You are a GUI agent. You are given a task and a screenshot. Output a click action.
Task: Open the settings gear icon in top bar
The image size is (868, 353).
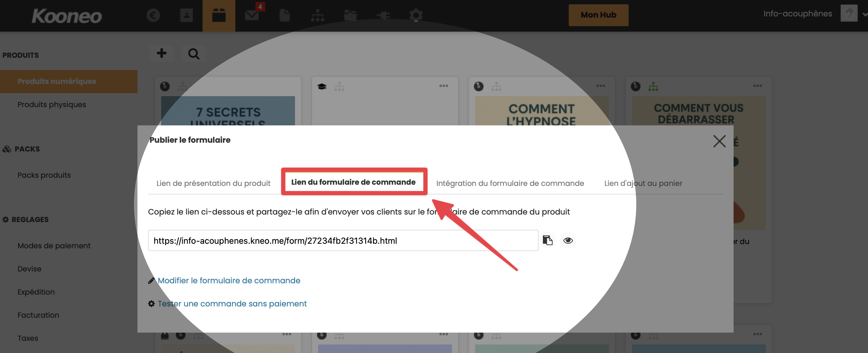[416, 15]
